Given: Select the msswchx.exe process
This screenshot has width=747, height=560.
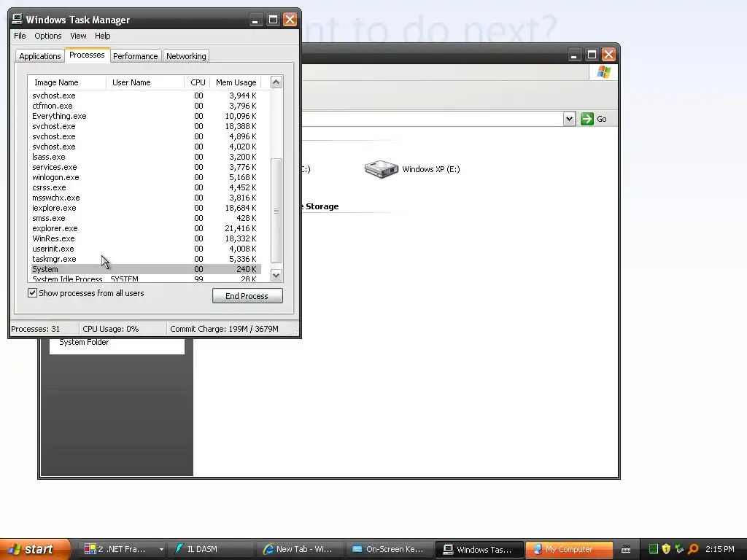Looking at the screenshot, I should click(x=146, y=198).
